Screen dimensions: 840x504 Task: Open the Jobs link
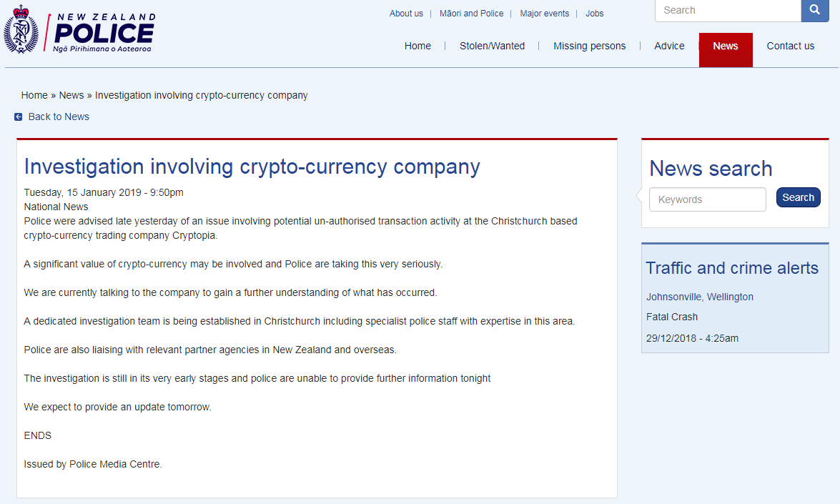pyautogui.click(x=594, y=14)
